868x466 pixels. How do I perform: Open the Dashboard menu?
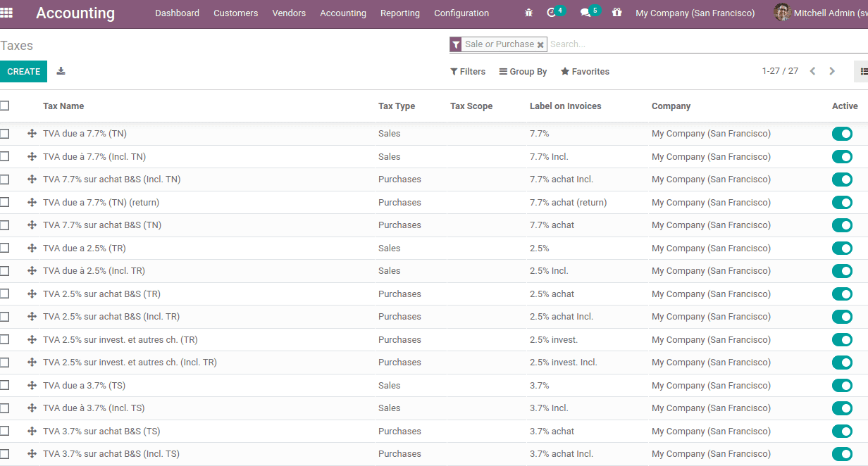(177, 13)
